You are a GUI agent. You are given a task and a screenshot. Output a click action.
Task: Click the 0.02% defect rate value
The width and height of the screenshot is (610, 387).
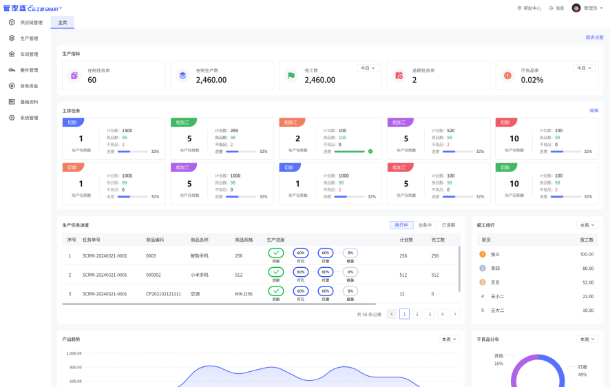(x=532, y=80)
